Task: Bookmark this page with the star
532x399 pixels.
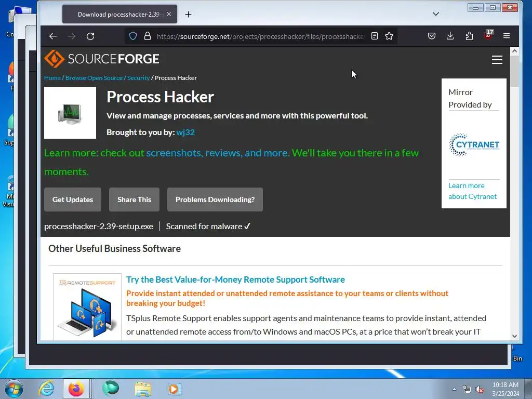Action: coord(389,36)
